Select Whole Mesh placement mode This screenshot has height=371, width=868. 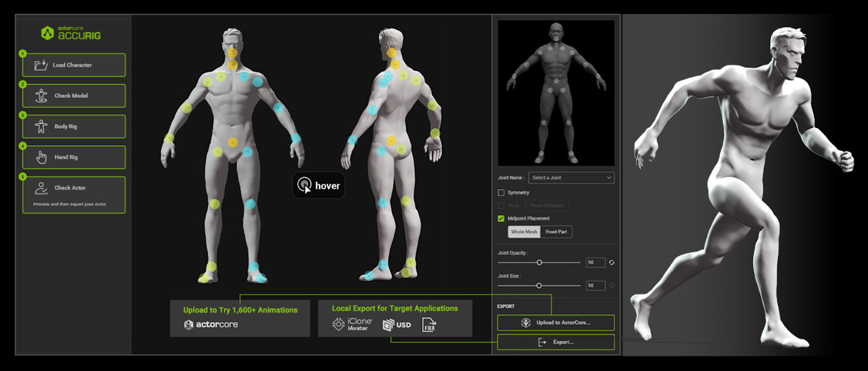click(524, 232)
